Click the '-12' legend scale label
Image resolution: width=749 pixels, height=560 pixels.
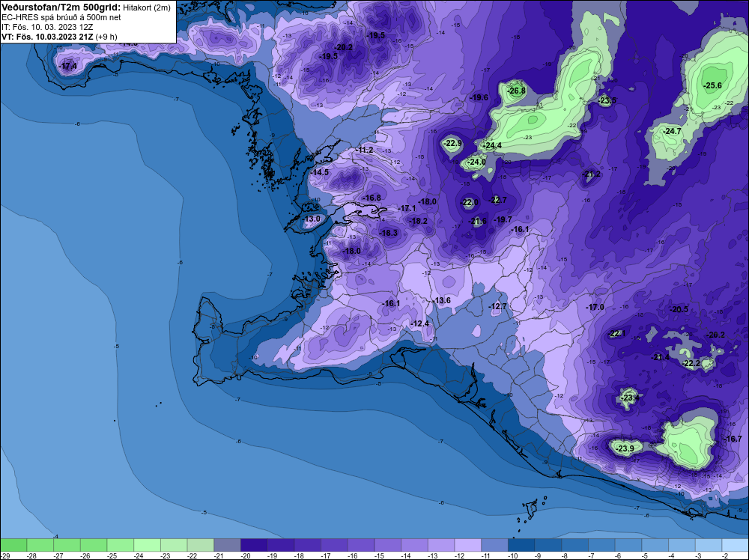(x=460, y=556)
